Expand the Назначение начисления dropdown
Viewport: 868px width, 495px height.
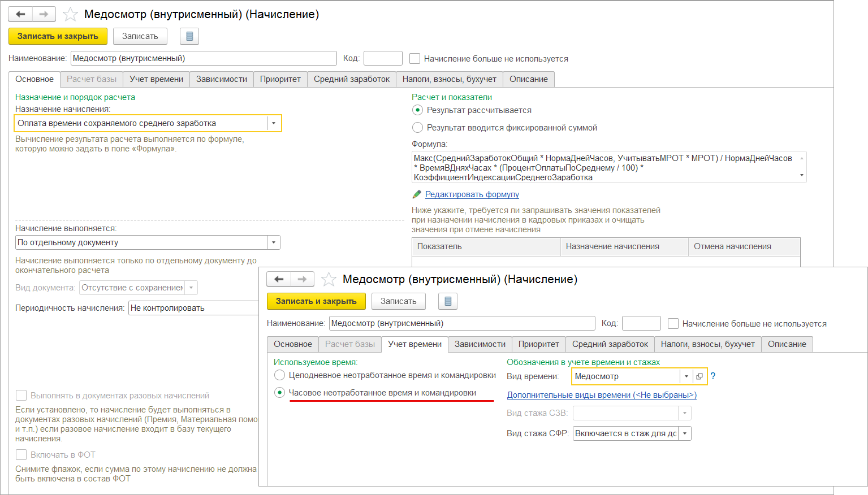click(274, 123)
